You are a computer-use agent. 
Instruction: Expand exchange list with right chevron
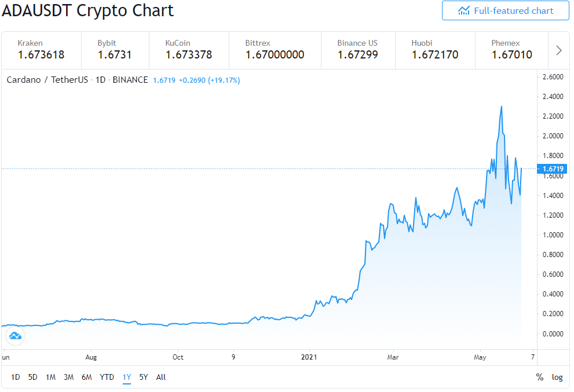558,50
